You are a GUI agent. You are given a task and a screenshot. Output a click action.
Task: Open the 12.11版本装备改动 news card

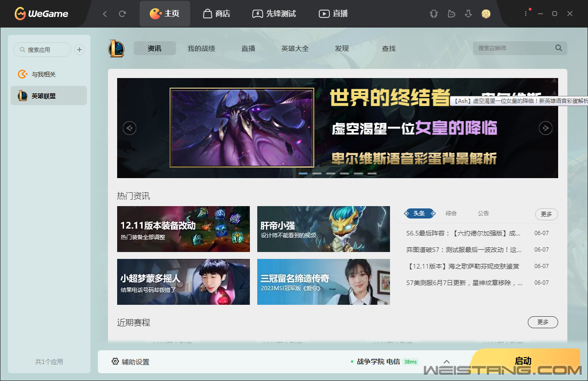click(x=183, y=229)
